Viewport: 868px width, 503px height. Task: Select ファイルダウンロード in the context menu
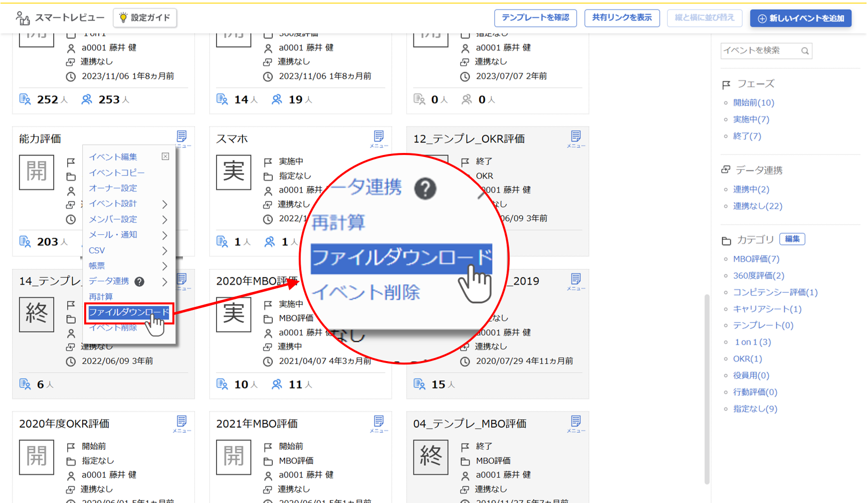129,312
